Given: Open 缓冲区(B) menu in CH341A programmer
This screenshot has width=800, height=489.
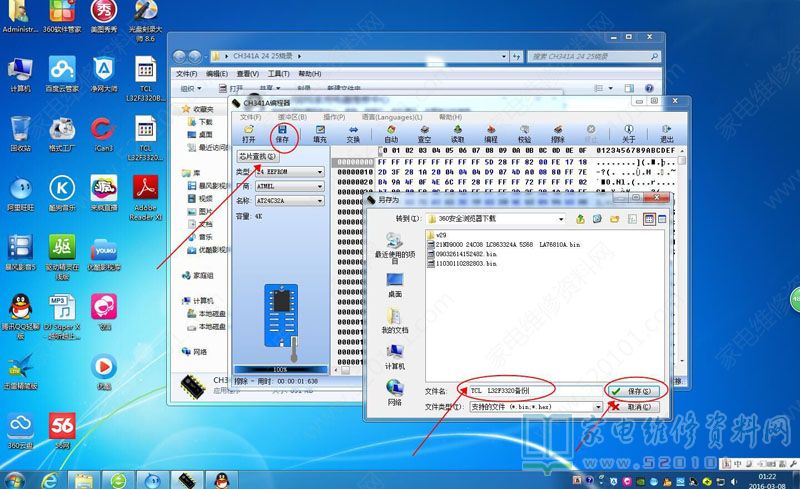Looking at the screenshot, I should coord(292,117).
